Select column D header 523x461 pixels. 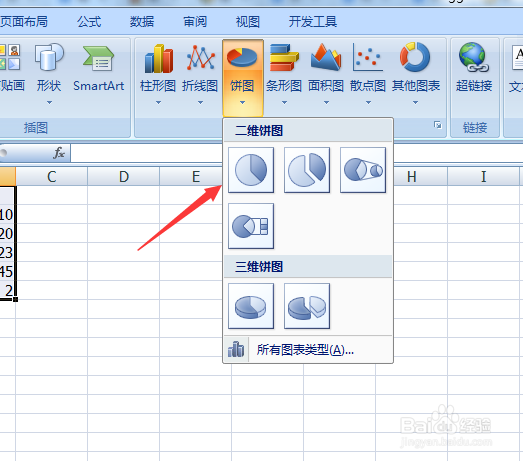pos(124,176)
